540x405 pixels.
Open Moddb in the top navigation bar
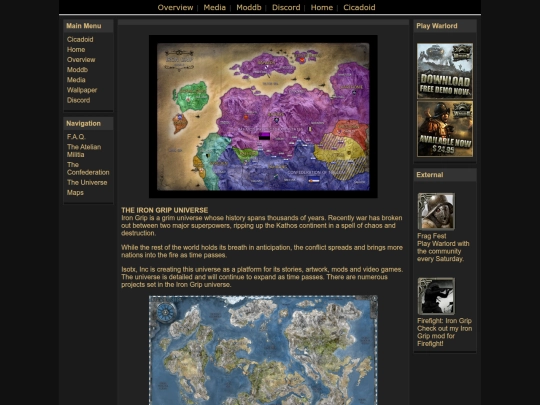(249, 7)
